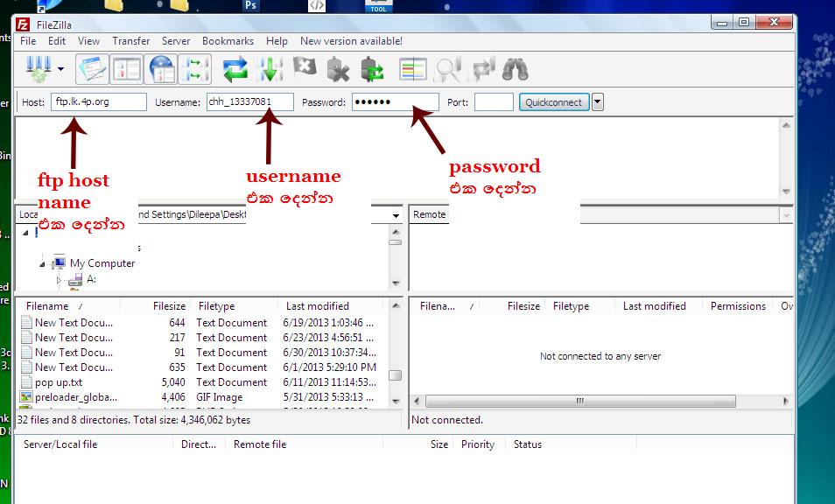Click the Quickconnect button
Image resolution: width=835 pixels, height=504 pixels.
(554, 102)
